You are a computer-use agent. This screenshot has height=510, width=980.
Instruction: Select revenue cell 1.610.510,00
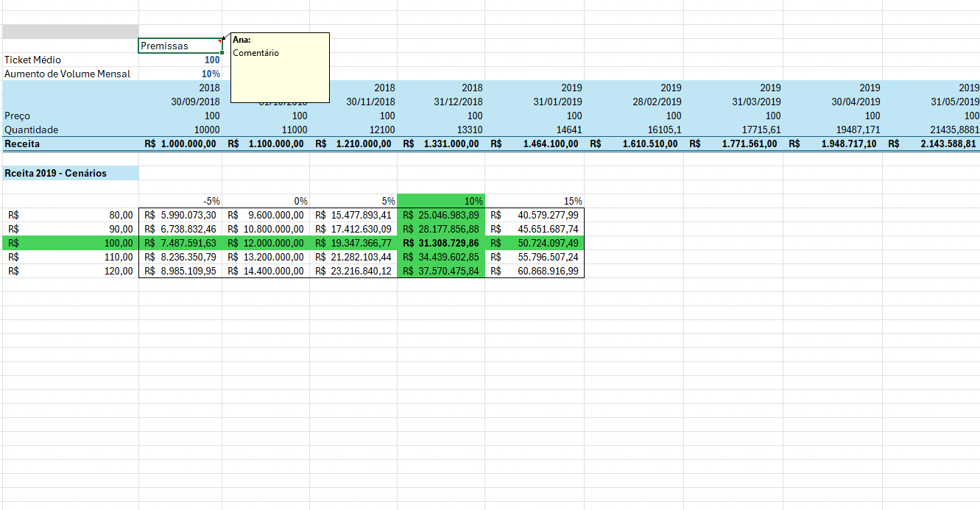click(x=634, y=144)
